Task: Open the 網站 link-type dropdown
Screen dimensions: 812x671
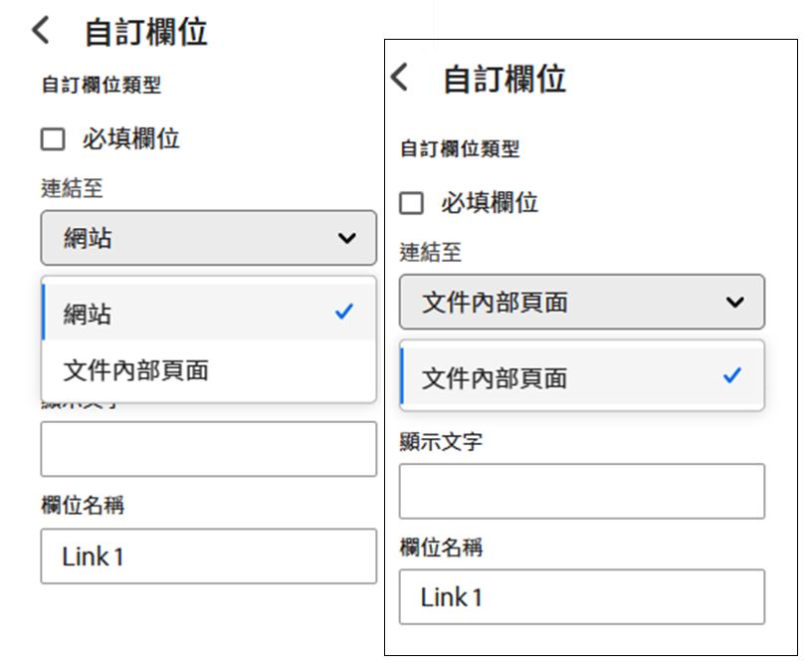Action: pyautogui.click(x=209, y=238)
